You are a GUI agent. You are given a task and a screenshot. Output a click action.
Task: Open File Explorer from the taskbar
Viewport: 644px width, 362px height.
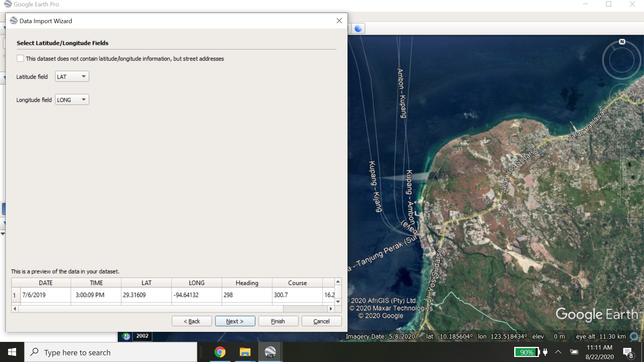pyautogui.click(x=245, y=352)
